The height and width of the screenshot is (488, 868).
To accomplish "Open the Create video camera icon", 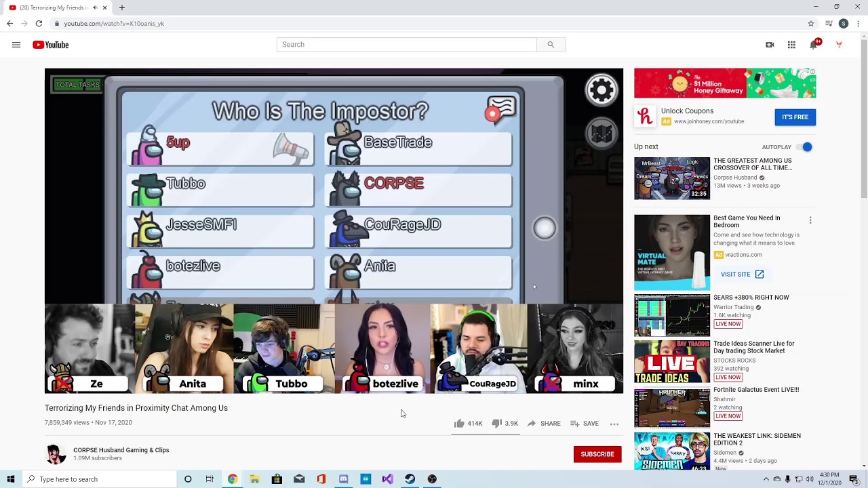I will [770, 45].
